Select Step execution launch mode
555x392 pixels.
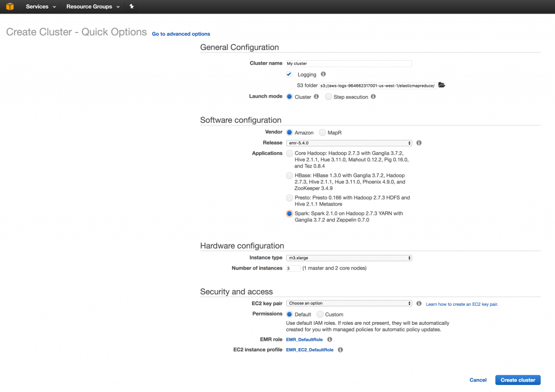tap(328, 97)
